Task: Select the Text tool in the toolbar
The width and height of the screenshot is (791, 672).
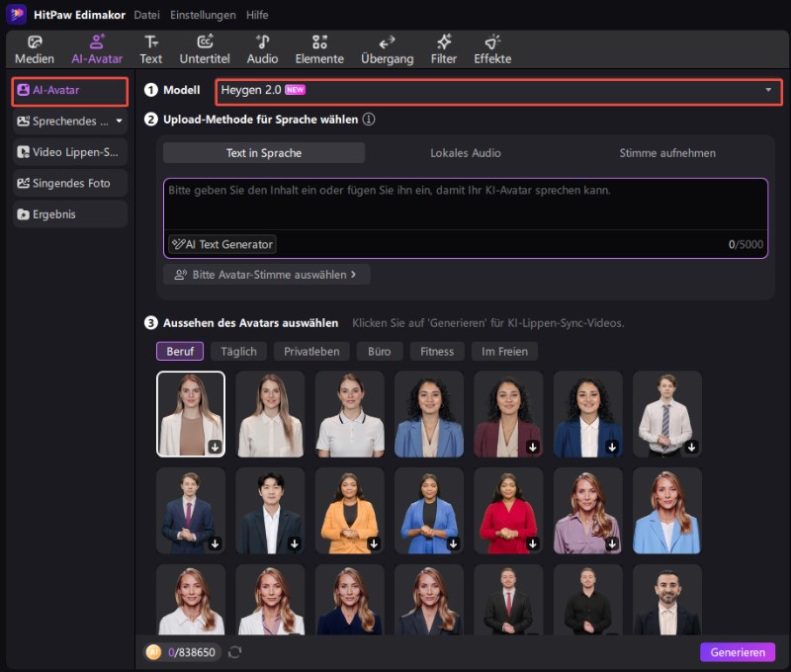Action: (150, 47)
